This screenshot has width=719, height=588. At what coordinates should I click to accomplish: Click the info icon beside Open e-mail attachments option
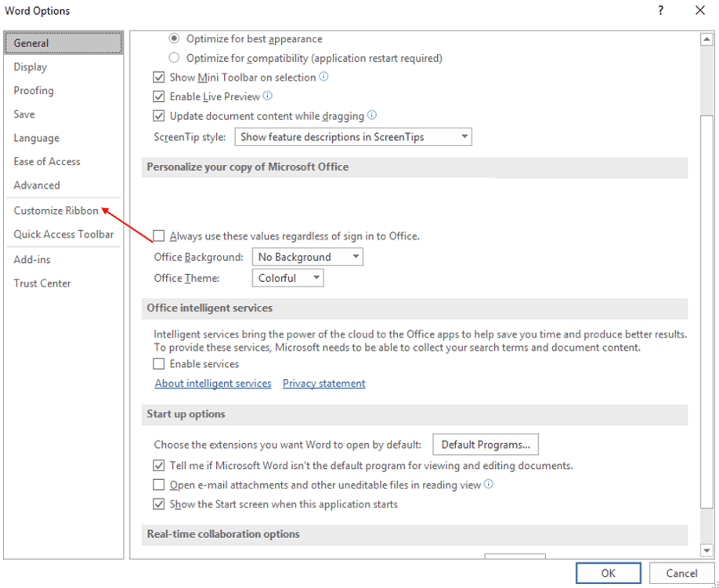pos(488,484)
